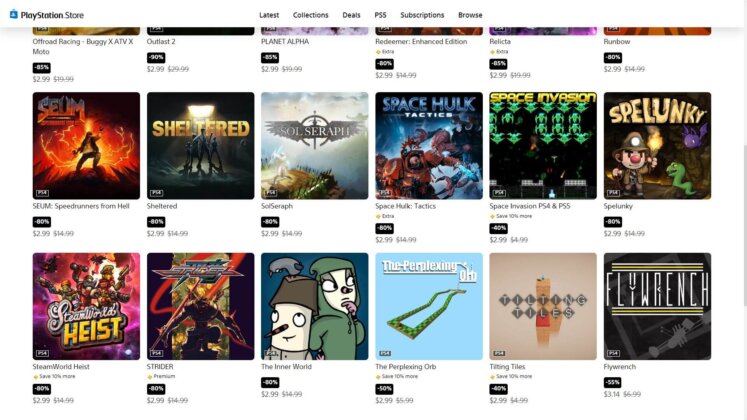Open the Subscriptions navigation item

(422, 15)
